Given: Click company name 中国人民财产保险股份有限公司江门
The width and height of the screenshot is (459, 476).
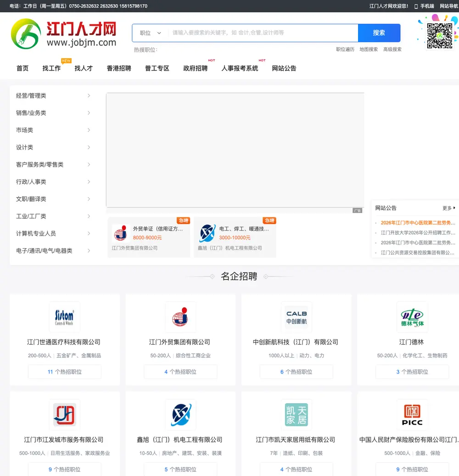Looking at the screenshot, I should [x=409, y=440].
